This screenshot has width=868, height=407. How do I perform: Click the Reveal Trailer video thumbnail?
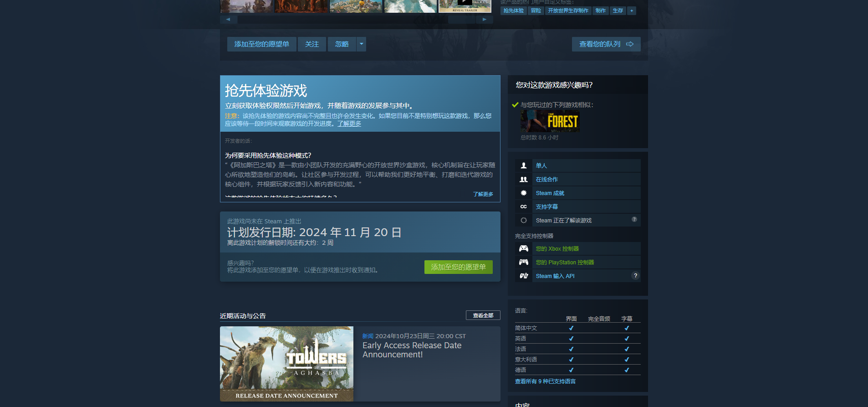465,6
